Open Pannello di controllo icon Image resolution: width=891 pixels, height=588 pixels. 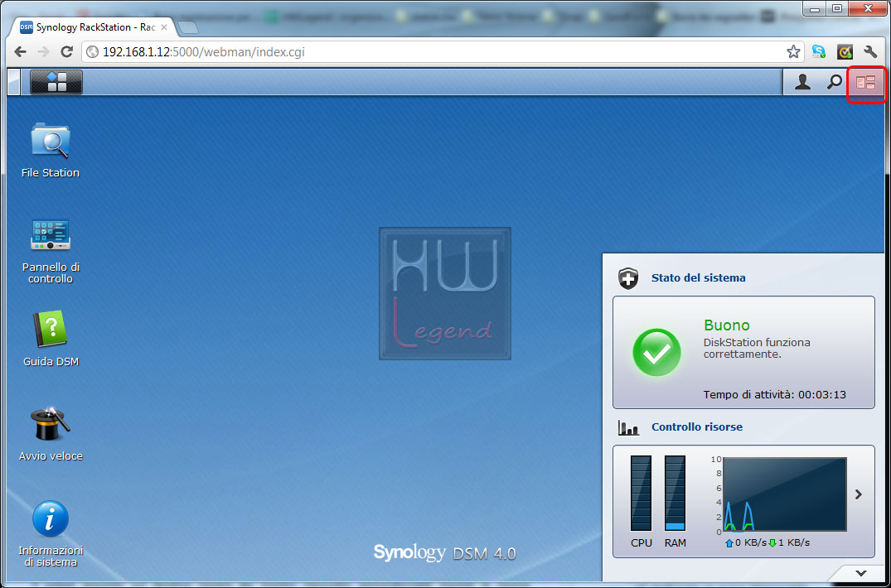pyautogui.click(x=50, y=234)
